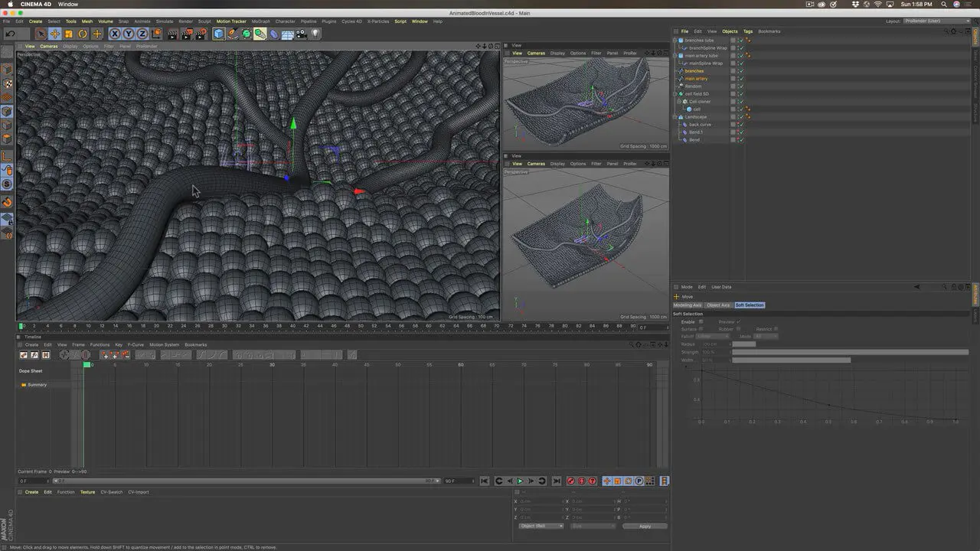Click Dope Sheet mode icon in Timeline
Image resolution: width=980 pixels, height=551 pixels.
(24, 355)
